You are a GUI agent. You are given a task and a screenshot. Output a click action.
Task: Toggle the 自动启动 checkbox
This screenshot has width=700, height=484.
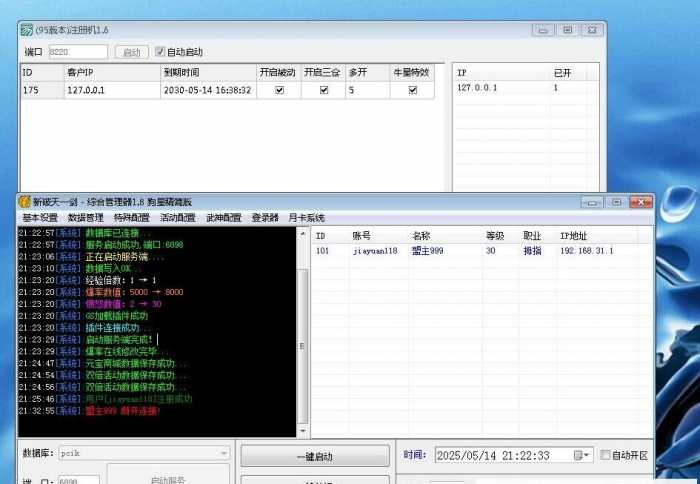pyautogui.click(x=160, y=51)
